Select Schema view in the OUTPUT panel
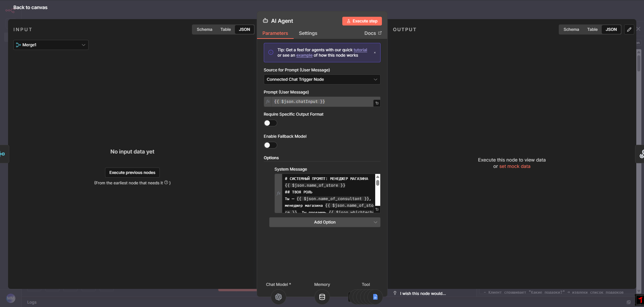Image resolution: width=644 pixels, height=307 pixels. [x=571, y=29]
